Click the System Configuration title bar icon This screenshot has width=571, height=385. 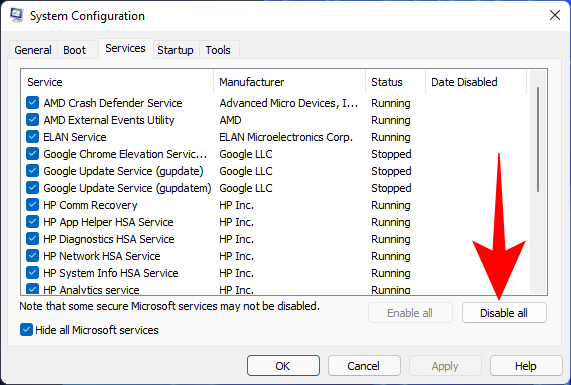coord(16,15)
